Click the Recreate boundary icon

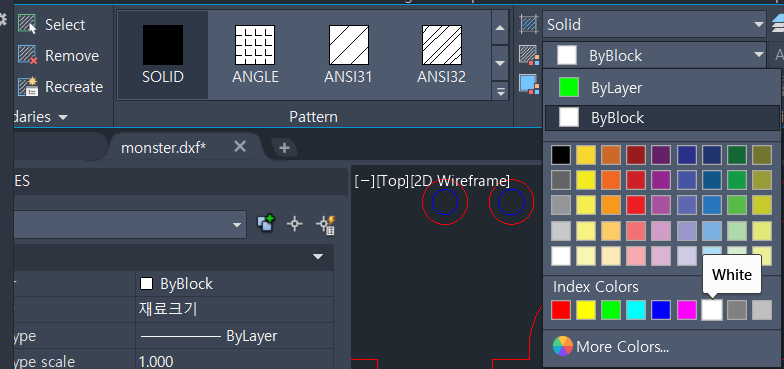pos(27,86)
